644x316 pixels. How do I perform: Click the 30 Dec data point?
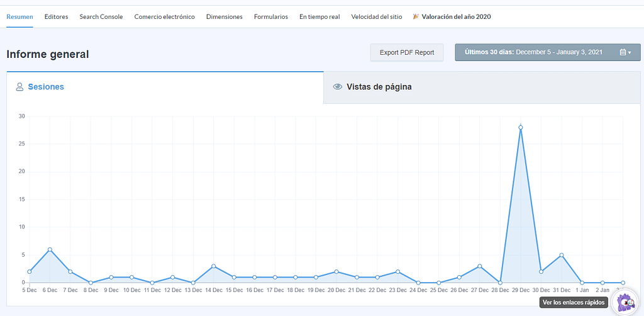tap(541, 271)
